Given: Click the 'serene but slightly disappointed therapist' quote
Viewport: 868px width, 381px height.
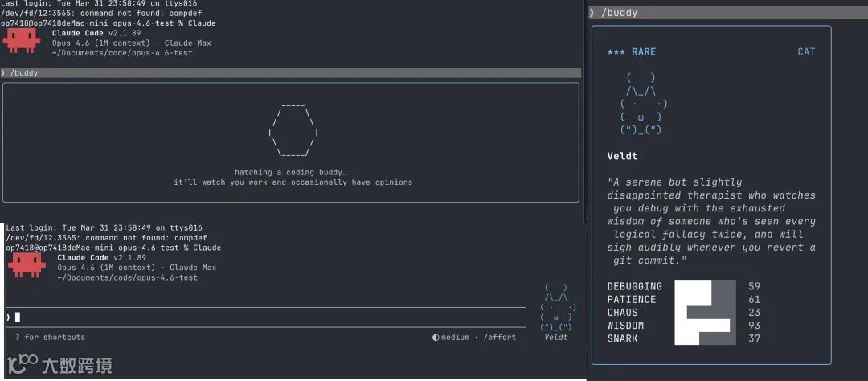Looking at the screenshot, I should pyautogui.click(x=711, y=221).
